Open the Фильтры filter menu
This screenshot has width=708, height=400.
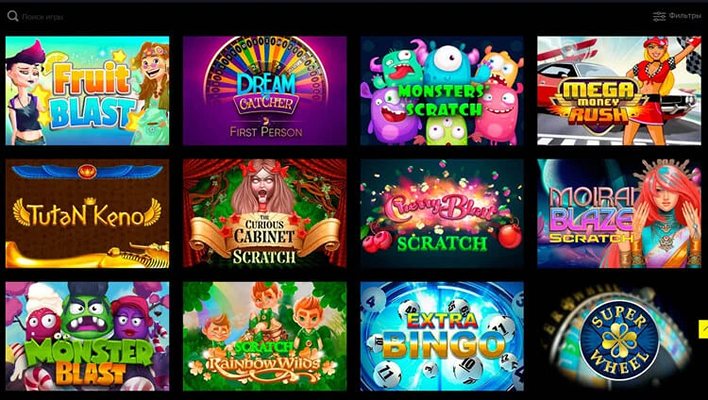coord(676,16)
